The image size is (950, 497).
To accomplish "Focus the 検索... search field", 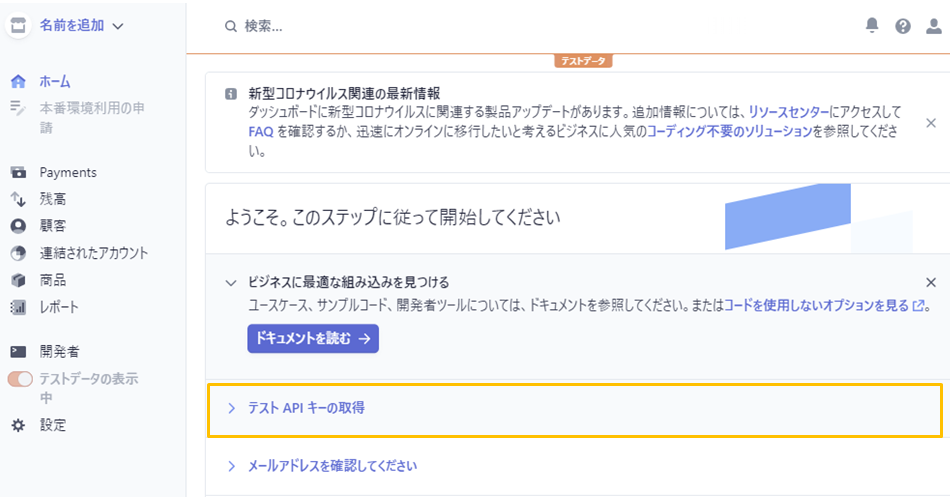I will pos(263,27).
